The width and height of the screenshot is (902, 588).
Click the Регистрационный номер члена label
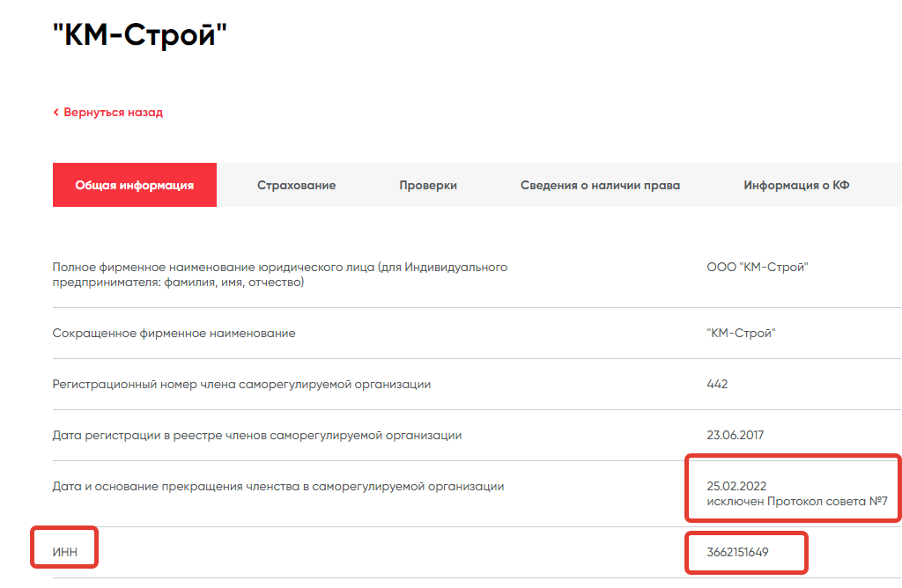(241, 385)
